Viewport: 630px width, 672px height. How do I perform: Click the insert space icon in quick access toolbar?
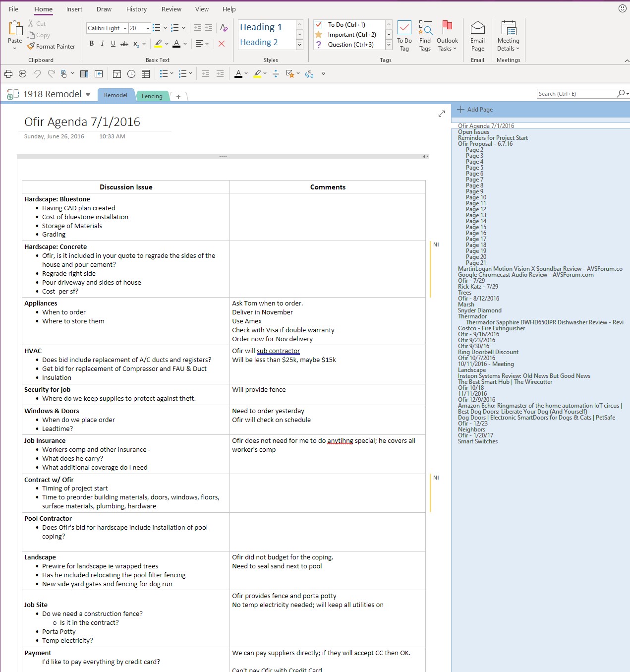pyautogui.click(x=276, y=74)
